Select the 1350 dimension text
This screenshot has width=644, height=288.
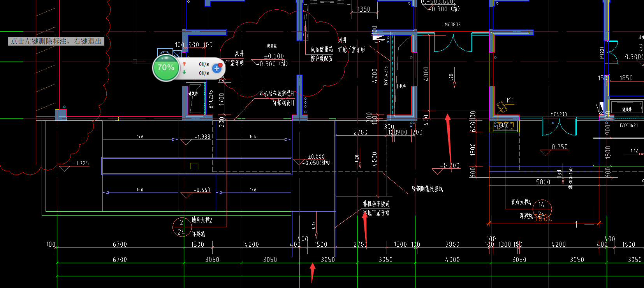tap(364, 9)
